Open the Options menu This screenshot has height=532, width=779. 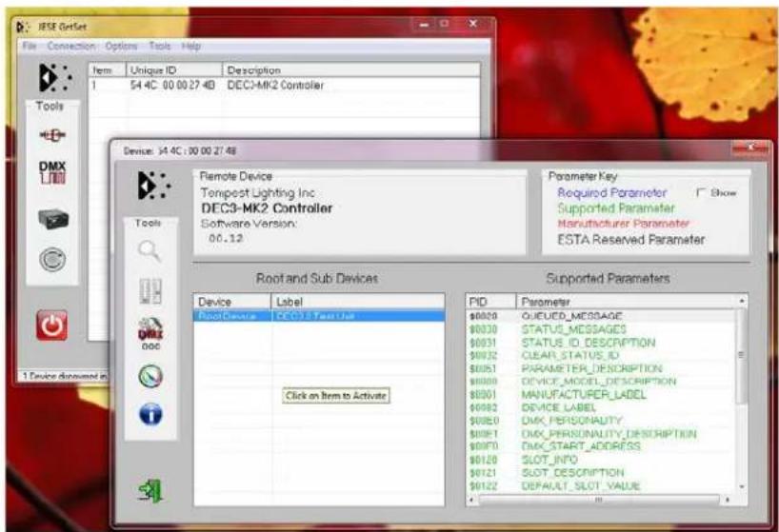[121, 46]
